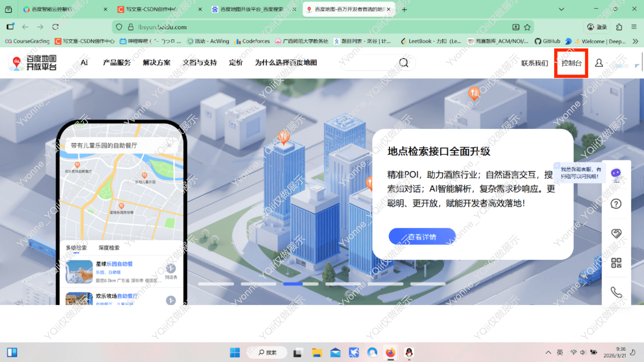Open the browser extensions puzzle icon
The image size is (644, 362).
(619, 27)
